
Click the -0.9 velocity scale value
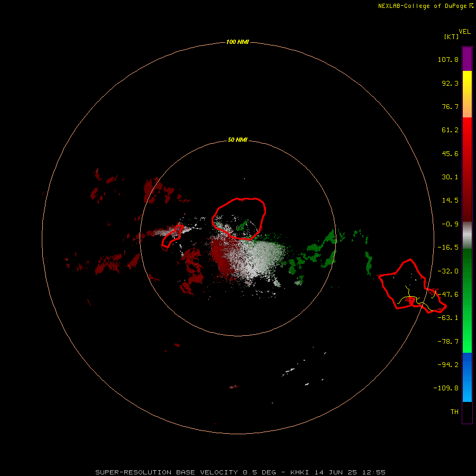coord(450,224)
